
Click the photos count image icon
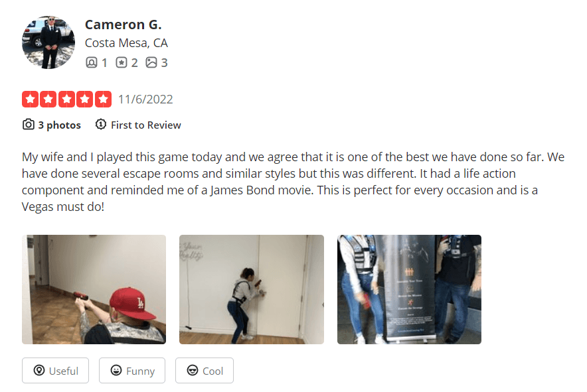pyautogui.click(x=151, y=62)
